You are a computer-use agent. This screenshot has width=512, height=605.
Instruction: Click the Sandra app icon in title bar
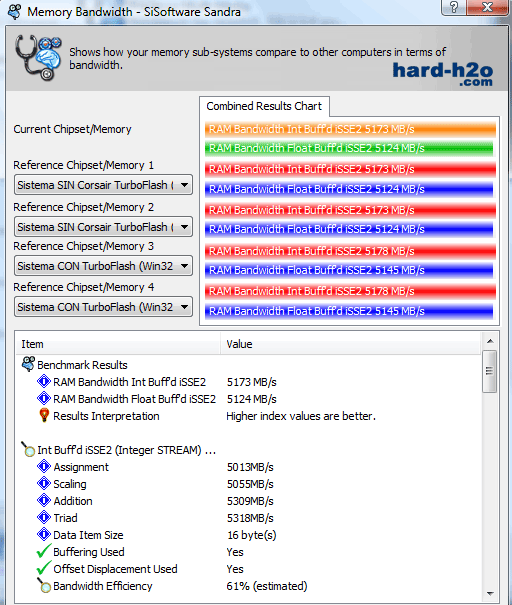[x=15, y=12]
